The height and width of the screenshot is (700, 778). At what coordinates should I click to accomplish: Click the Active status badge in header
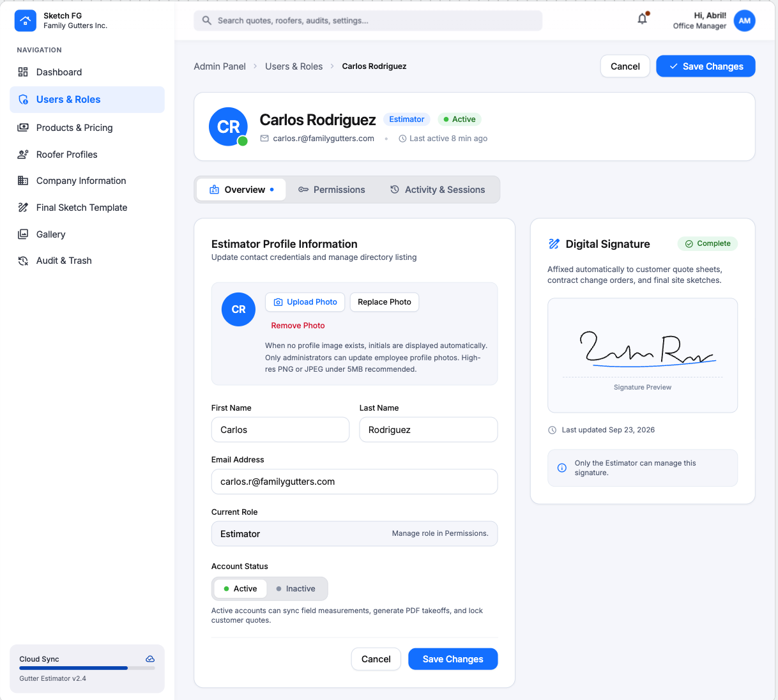pos(460,119)
